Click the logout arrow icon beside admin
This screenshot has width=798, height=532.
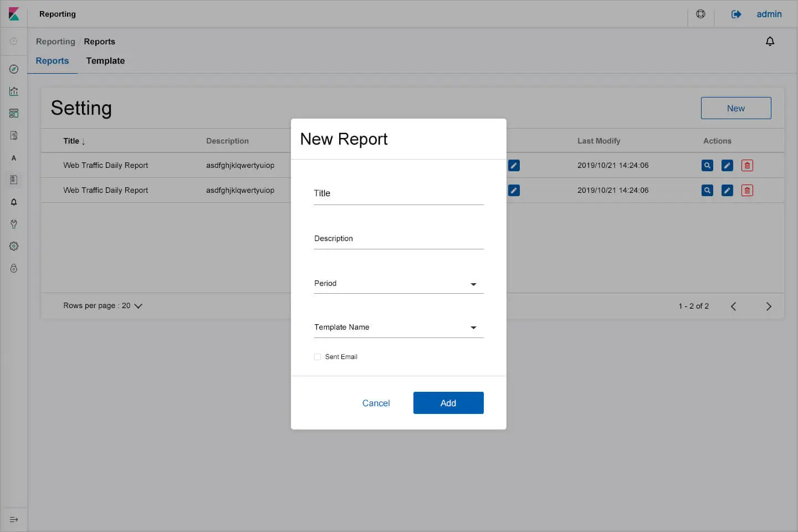click(736, 14)
